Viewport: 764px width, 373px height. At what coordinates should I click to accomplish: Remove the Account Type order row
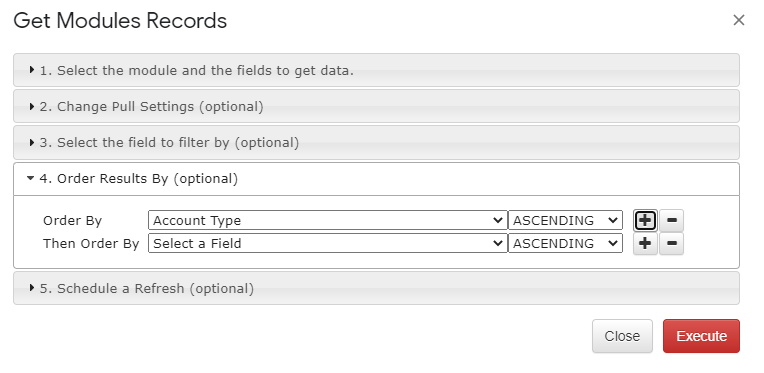click(x=671, y=221)
